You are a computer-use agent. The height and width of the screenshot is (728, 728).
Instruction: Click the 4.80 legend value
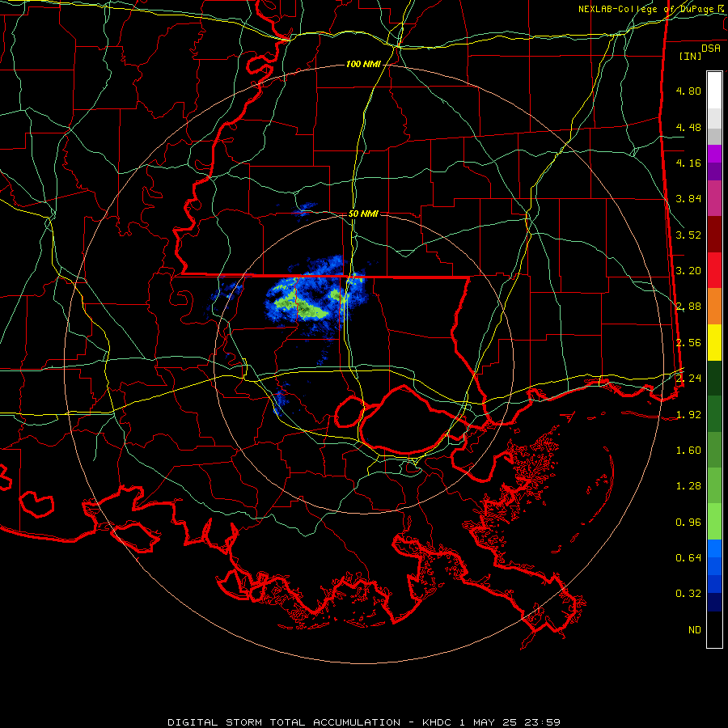[688, 91]
